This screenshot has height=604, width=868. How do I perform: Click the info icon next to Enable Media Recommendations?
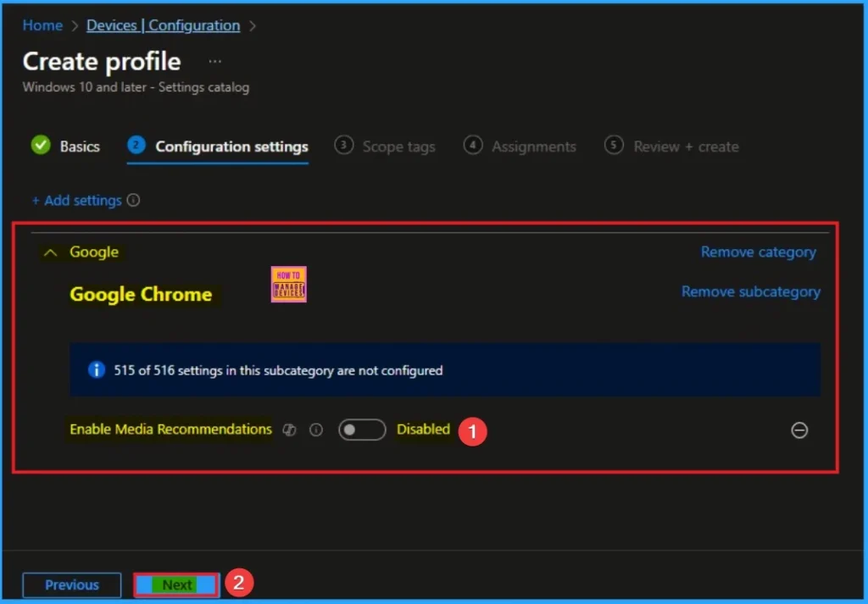(x=316, y=429)
